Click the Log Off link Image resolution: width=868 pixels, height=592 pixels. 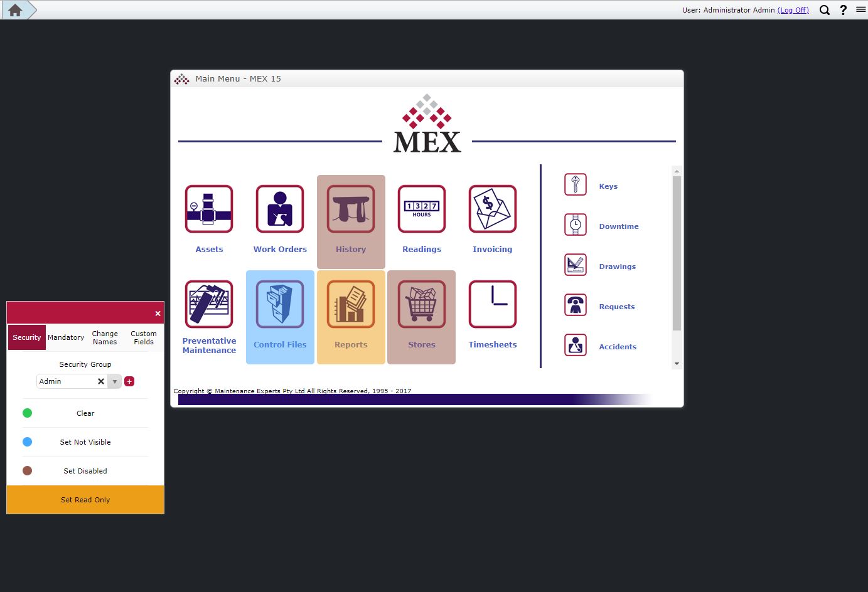[793, 10]
